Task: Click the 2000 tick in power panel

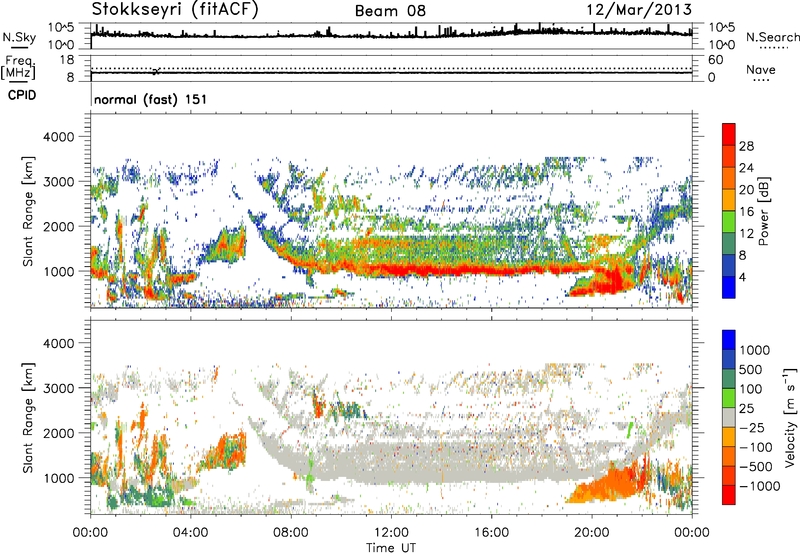Action: [x=58, y=226]
